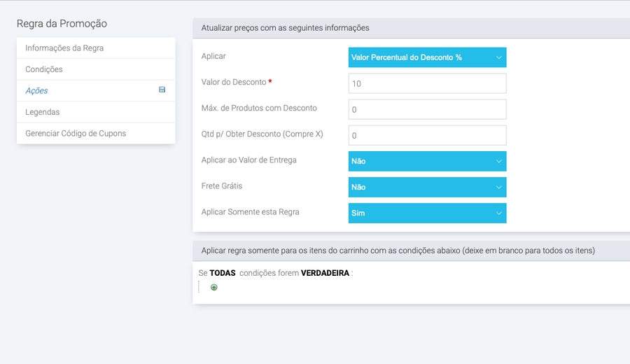Click the 'Regra da Promoção' sidebar title
Viewport: 630px width, 364px height.
62,24
